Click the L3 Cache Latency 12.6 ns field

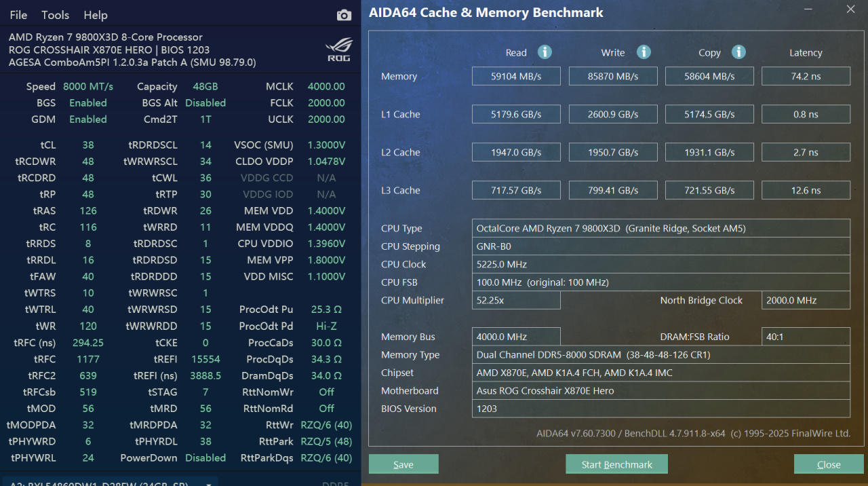pyautogui.click(x=806, y=190)
